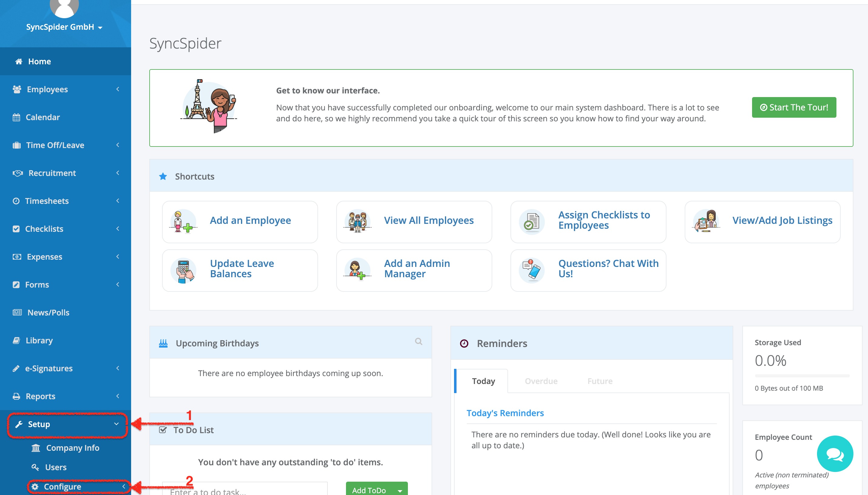Expand the Configure submenu chevron

point(124,487)
